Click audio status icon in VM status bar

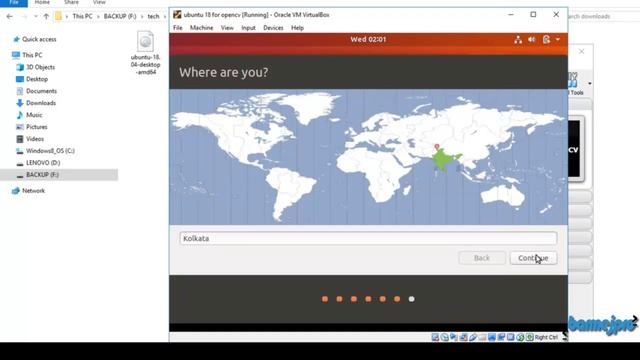coord(453,337)
